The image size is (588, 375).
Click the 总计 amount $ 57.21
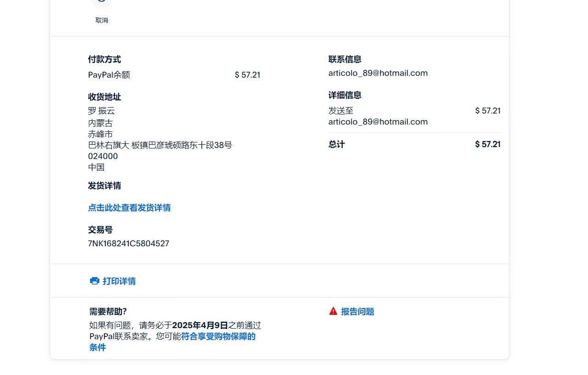[x=487, y=144]
